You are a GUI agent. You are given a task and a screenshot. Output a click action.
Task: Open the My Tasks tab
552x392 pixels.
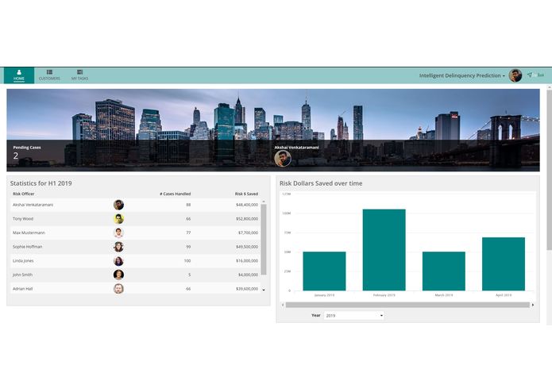point(80,75)
